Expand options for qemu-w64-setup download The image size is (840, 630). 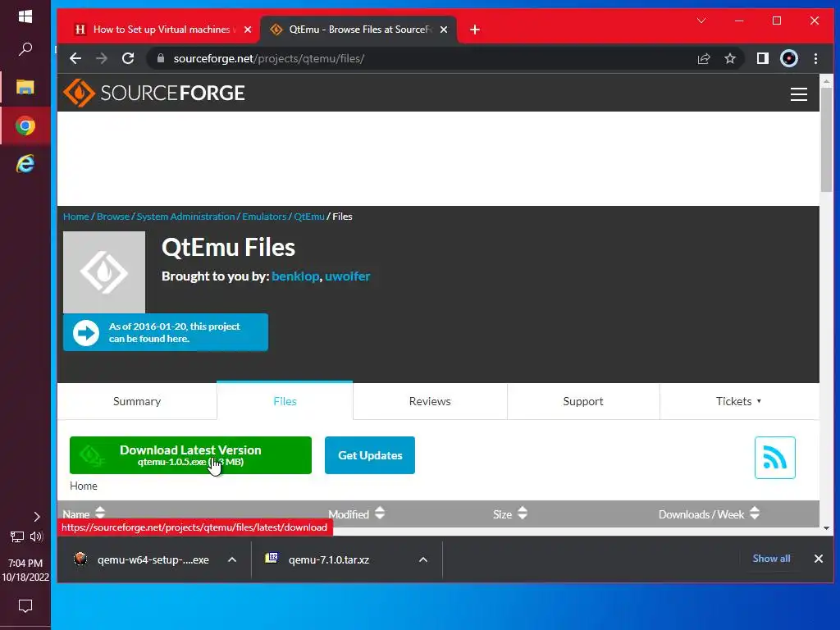pos(232,559)
